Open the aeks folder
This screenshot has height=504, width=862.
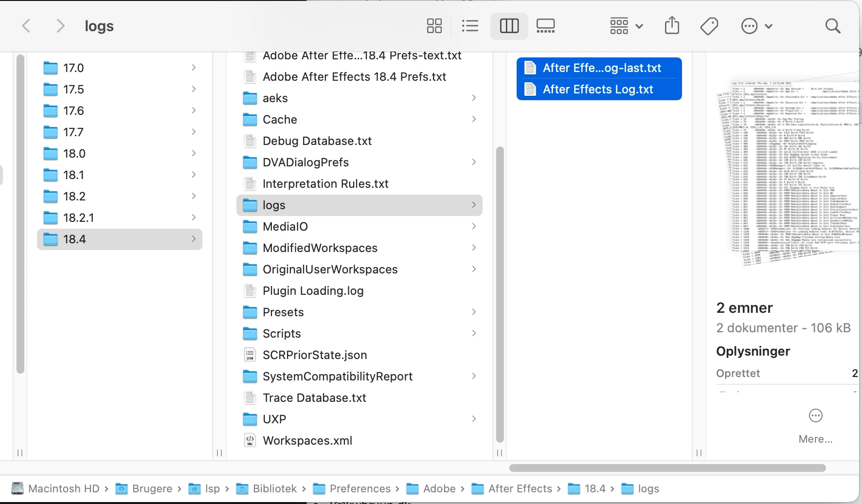[x=359, y=98]
